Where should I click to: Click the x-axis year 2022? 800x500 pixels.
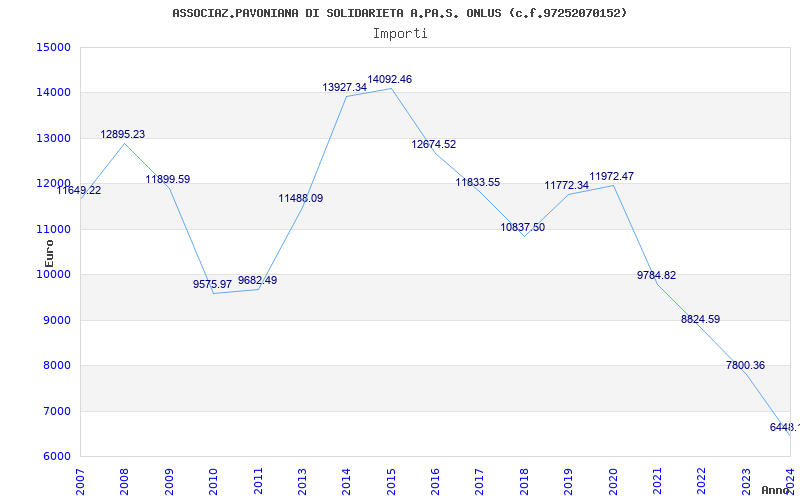pos(702,481)
